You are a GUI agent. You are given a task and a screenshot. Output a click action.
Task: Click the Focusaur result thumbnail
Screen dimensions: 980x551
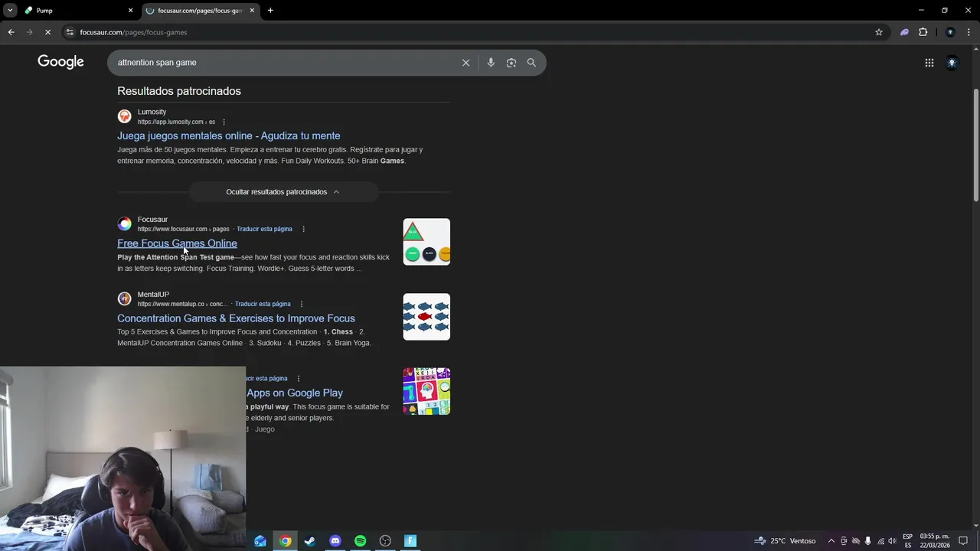[x=426, y=242]
